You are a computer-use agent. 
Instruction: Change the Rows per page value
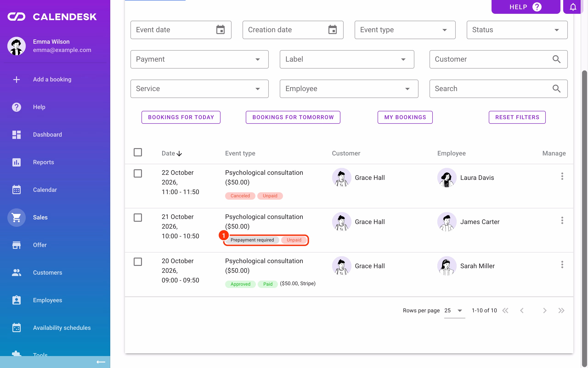pyautogui.click(x=454, y=310)
